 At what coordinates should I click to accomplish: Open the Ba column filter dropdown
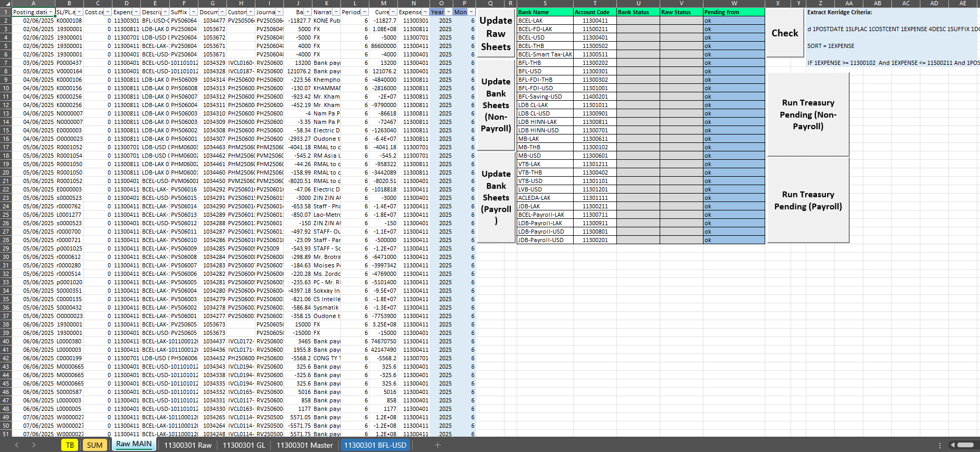(x=308, y=12)
